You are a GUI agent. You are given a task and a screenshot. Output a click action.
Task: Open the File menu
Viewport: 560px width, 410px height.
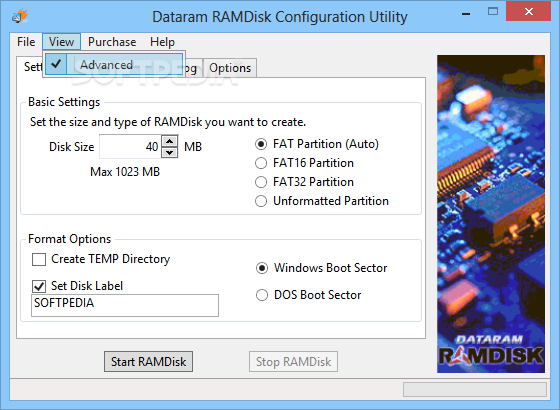(x=26, y=42)
